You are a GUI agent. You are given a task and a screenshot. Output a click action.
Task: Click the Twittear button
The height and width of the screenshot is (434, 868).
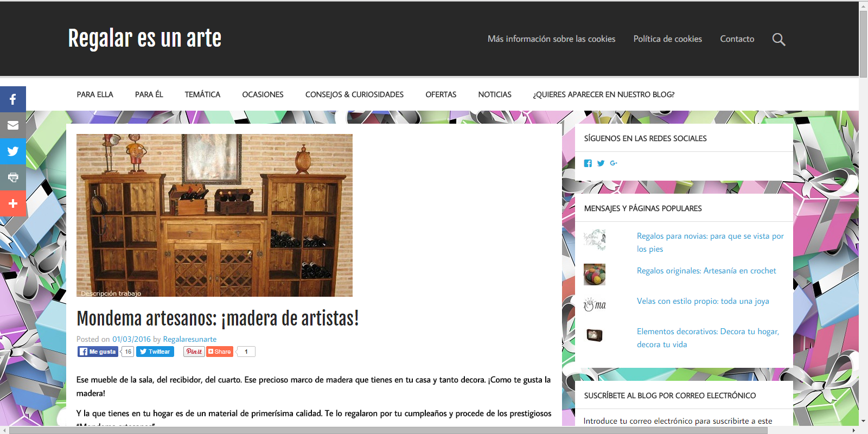tap(155, 352)
